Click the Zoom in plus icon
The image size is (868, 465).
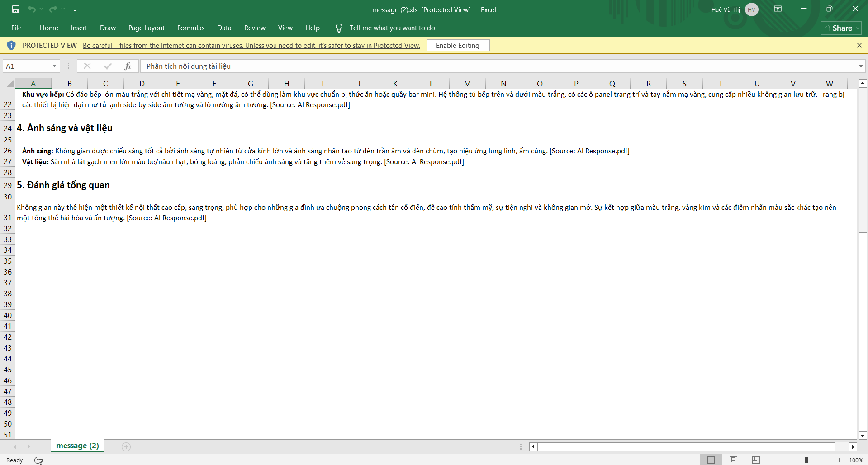tap(840, 460)
